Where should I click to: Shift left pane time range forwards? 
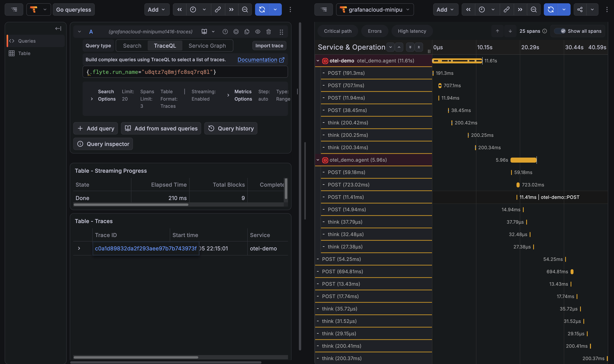[x=231, y=9]
